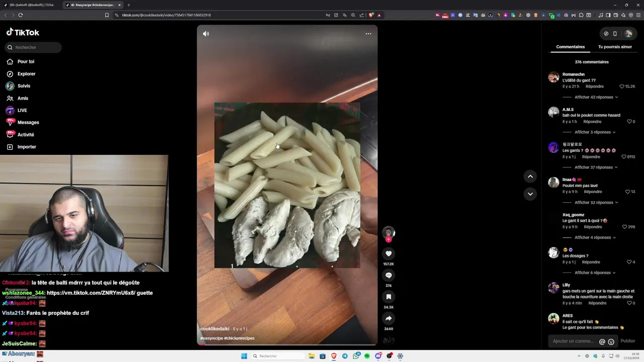
Task: Click the cooklikedaiki username on video
Action: point(215,329)
